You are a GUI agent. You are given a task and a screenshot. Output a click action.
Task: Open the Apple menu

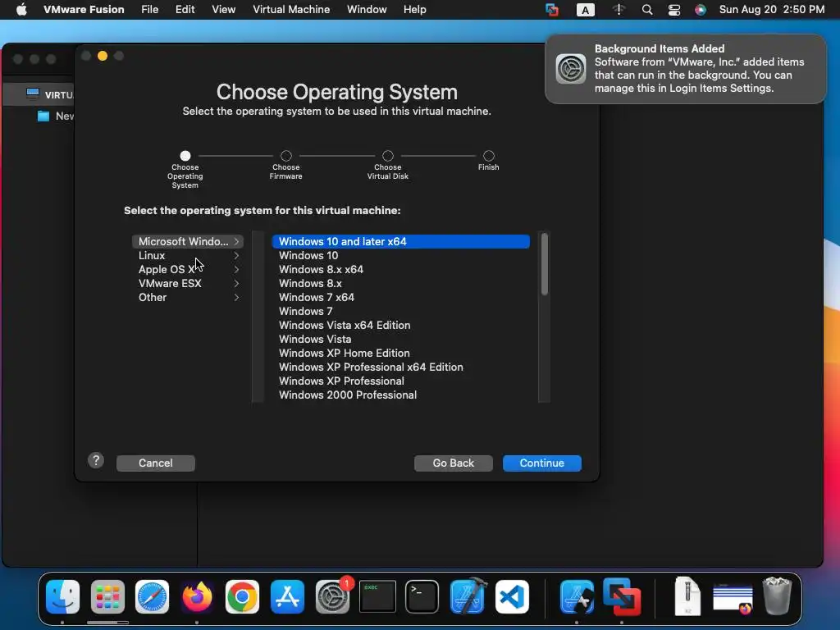pos(21,10)
